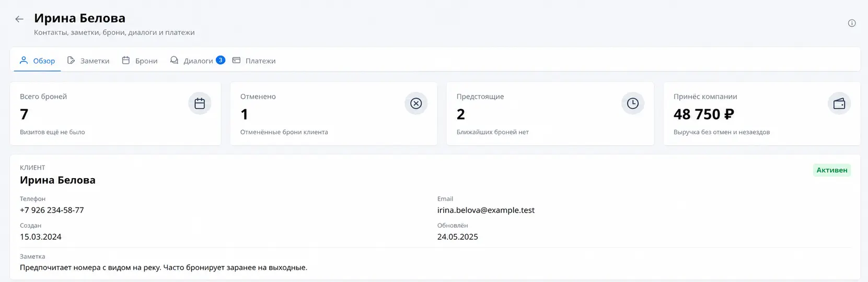The width and height of the screenshot is (868, 282).
Task: Open the info icon at top right
Action: tap(852, 23)
